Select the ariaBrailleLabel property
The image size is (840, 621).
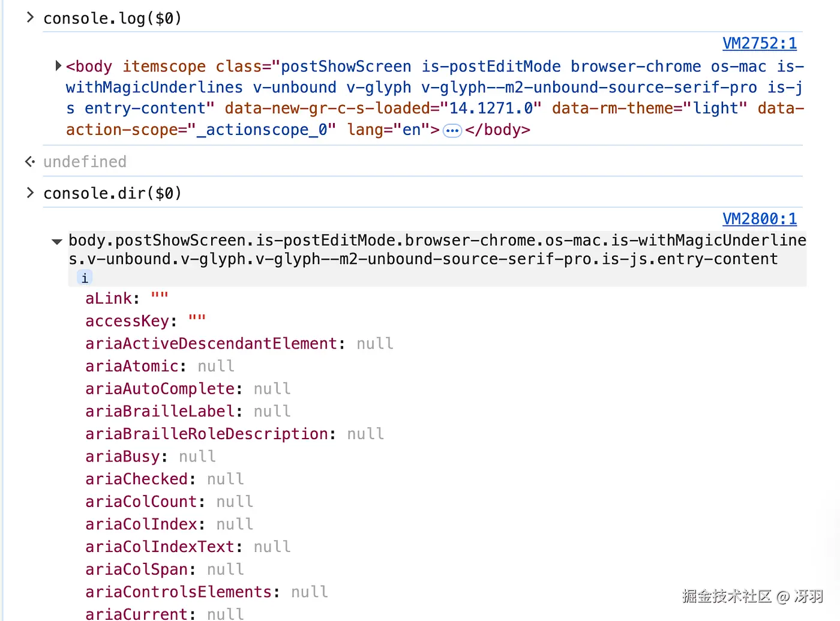188,411
